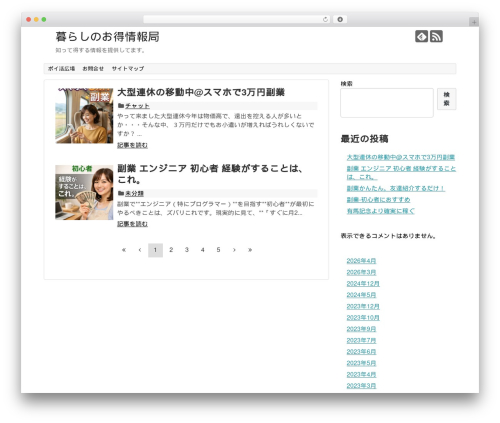This screenshot has height=423, width=500.
Task: Click the 最近の投稿 sidebar heading
Action: tap(364, 139)
